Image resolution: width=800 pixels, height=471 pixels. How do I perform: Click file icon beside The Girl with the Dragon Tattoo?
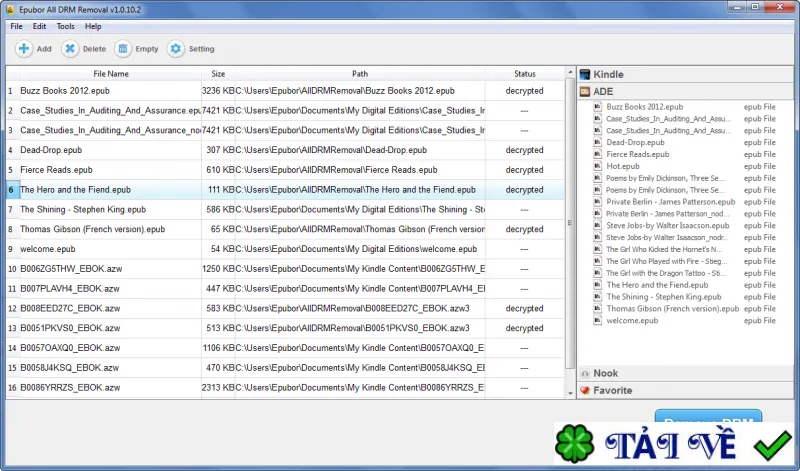coord(597,273)
